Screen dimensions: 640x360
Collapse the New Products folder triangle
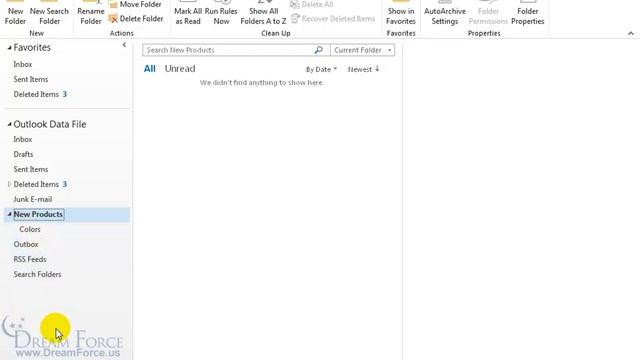[x=9, y=214]
